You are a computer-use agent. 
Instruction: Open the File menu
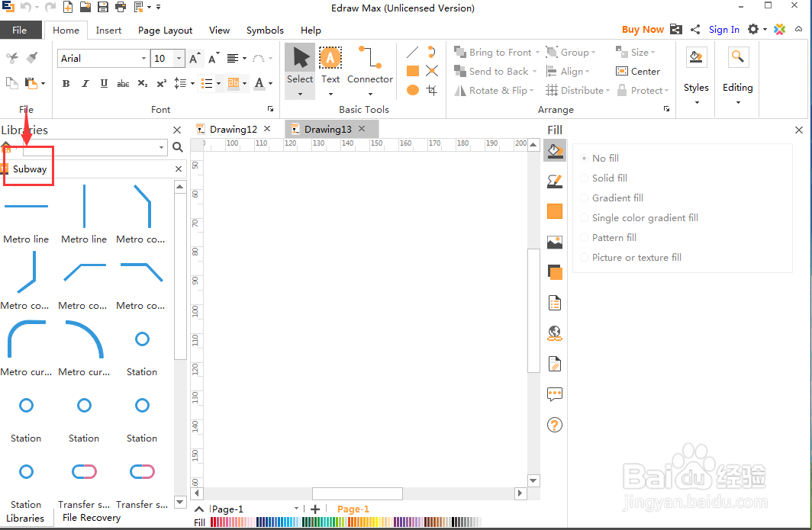[20, 30]
